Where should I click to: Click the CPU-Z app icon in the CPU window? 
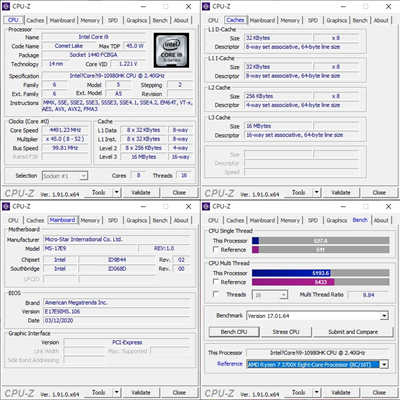[6, 6]
